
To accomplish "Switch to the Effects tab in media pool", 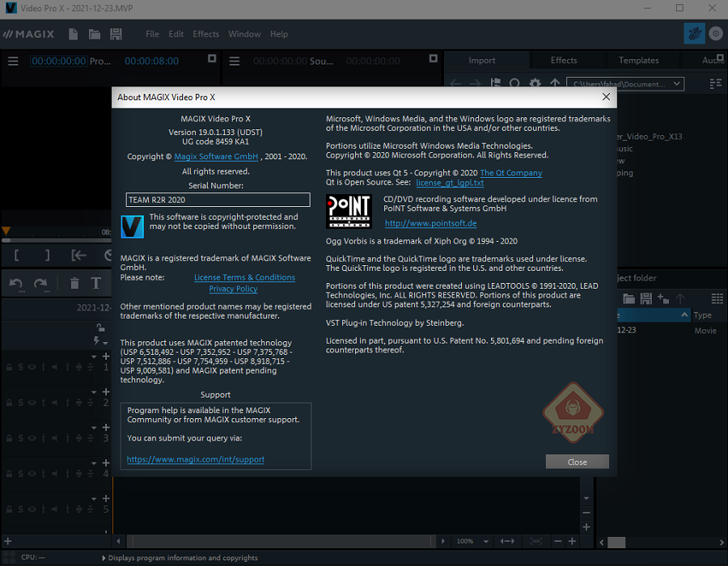I will pos(564,61).
